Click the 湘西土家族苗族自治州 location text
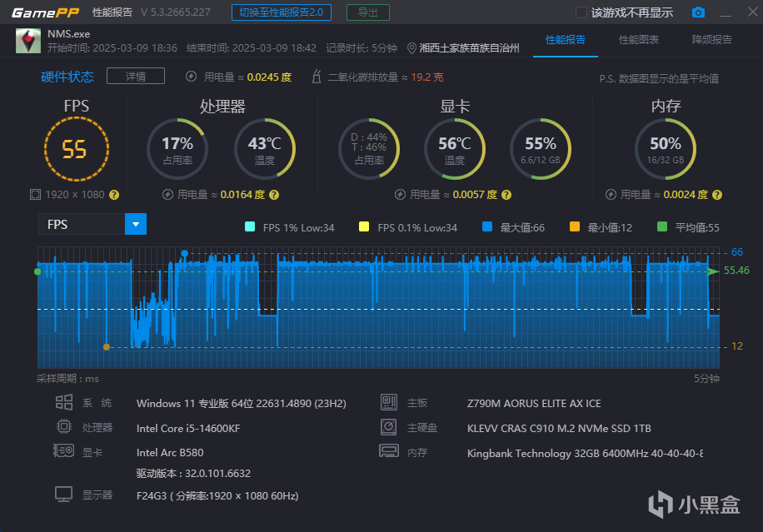Screen dimensions: 763x532 coord(469,48)
